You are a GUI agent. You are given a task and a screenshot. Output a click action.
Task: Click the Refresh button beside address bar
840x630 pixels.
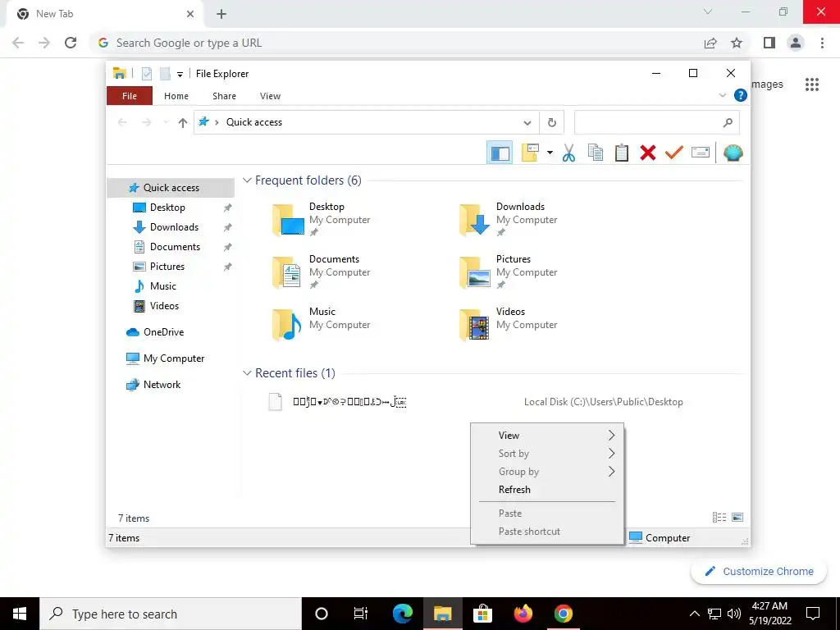point(552,123)
